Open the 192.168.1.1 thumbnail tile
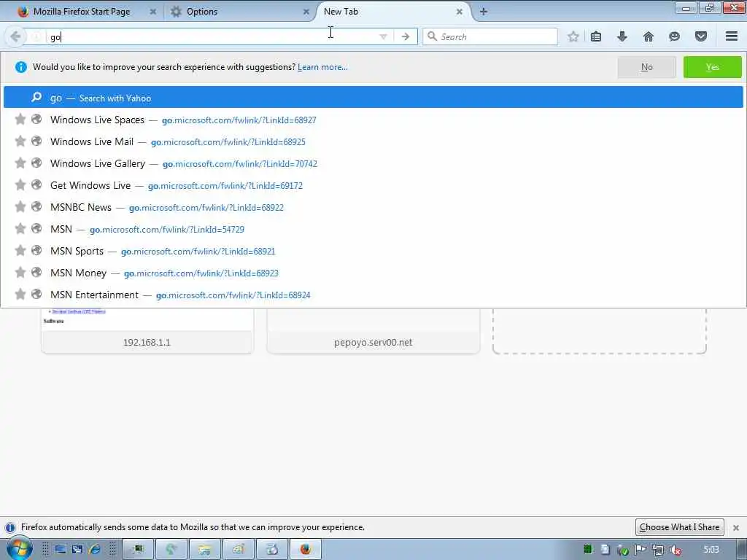This screenshot has width=747, height=560. pyautogui.click(x=147, y=330)
